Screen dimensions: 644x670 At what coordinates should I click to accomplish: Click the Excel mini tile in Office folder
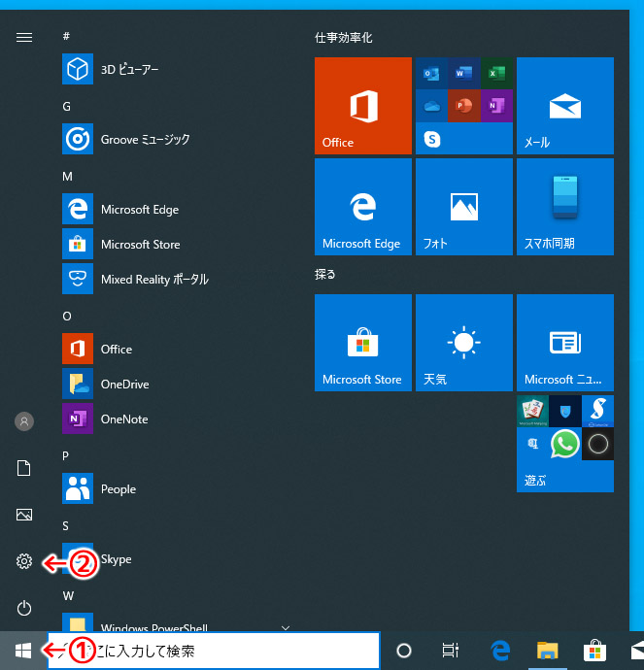click(496, 73)
